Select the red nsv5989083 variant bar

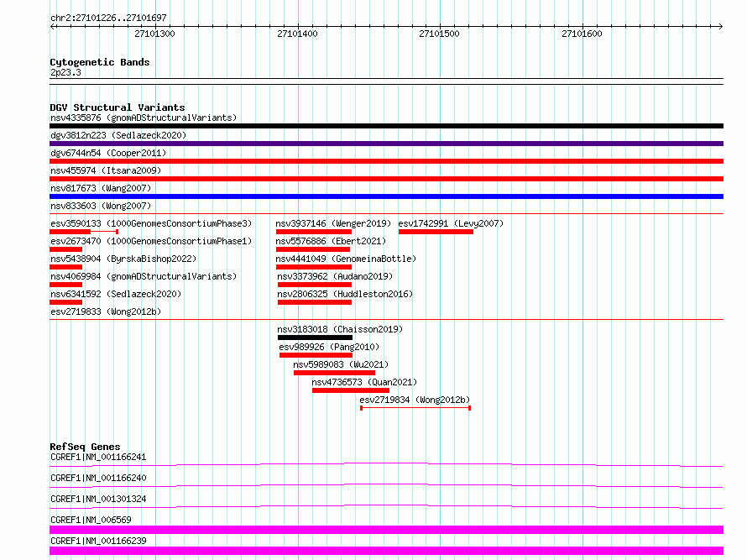[x=334, y=373]
